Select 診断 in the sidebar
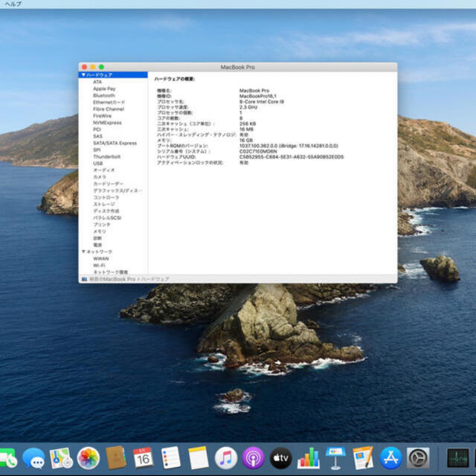Viewport: 476px width, 476px height. tap(97, 238)
